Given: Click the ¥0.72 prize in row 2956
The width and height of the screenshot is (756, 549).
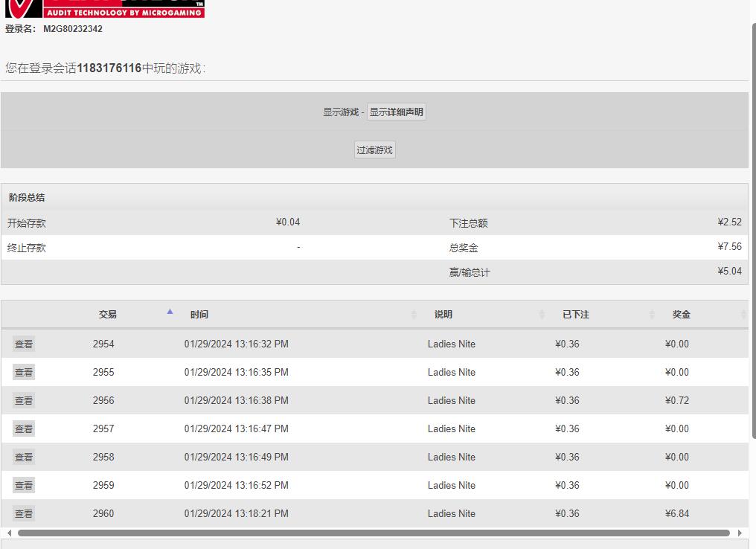Looking at the screenshot, I should (677, 400).
